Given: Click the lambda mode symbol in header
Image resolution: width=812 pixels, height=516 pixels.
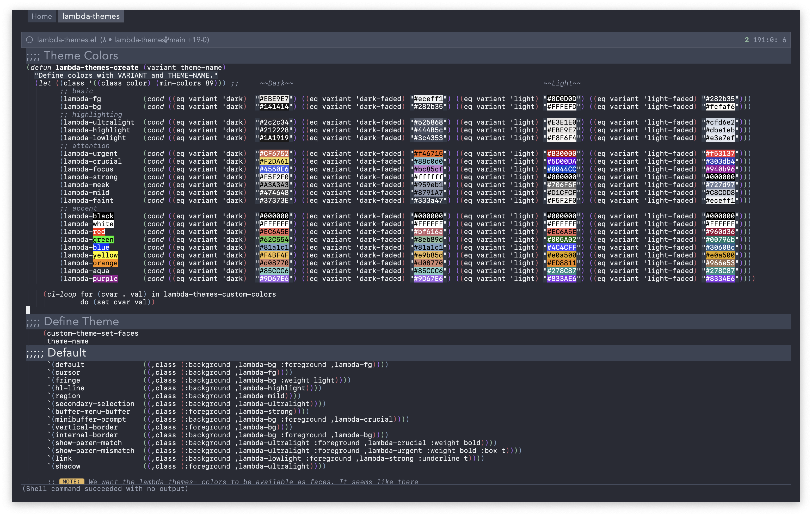Looking at the screenshot, I should coord(104,40).
